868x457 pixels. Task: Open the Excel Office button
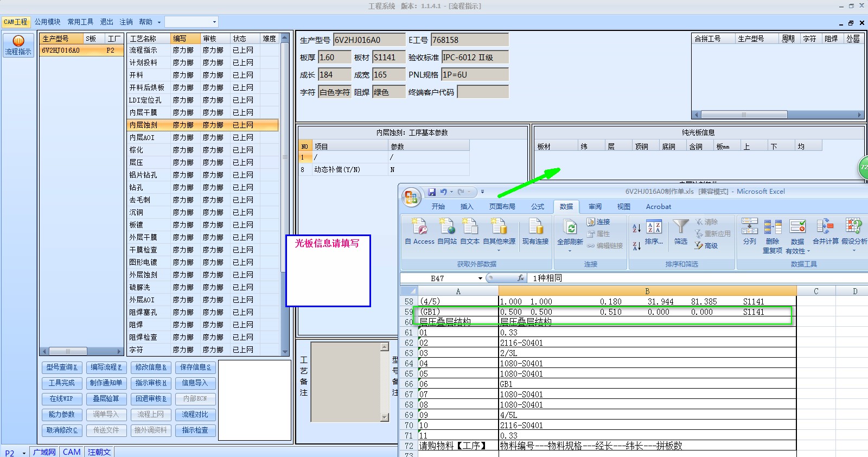point(411,196)
